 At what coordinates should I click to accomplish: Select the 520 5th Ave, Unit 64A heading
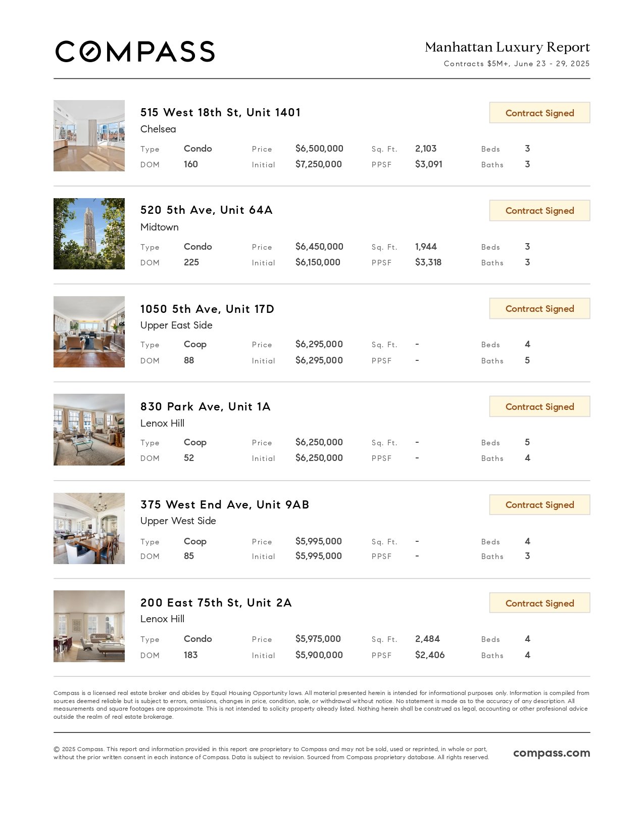tap(206, 210)
